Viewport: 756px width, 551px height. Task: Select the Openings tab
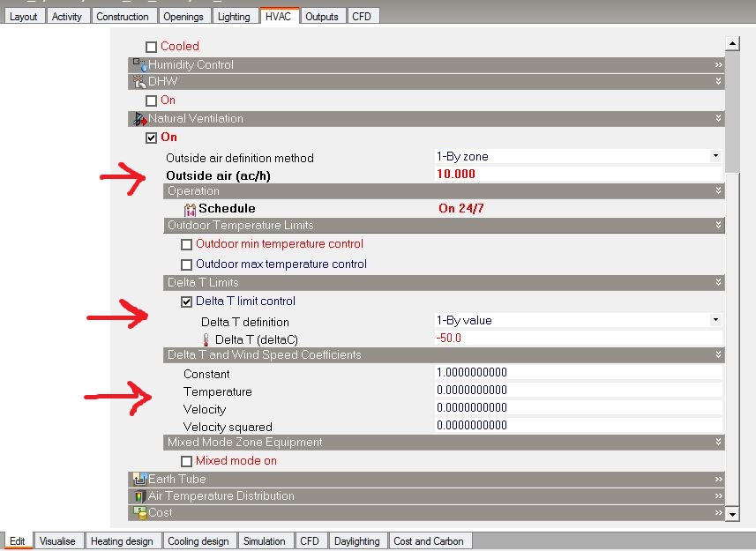pyautogui.click(x=183, y=17)
